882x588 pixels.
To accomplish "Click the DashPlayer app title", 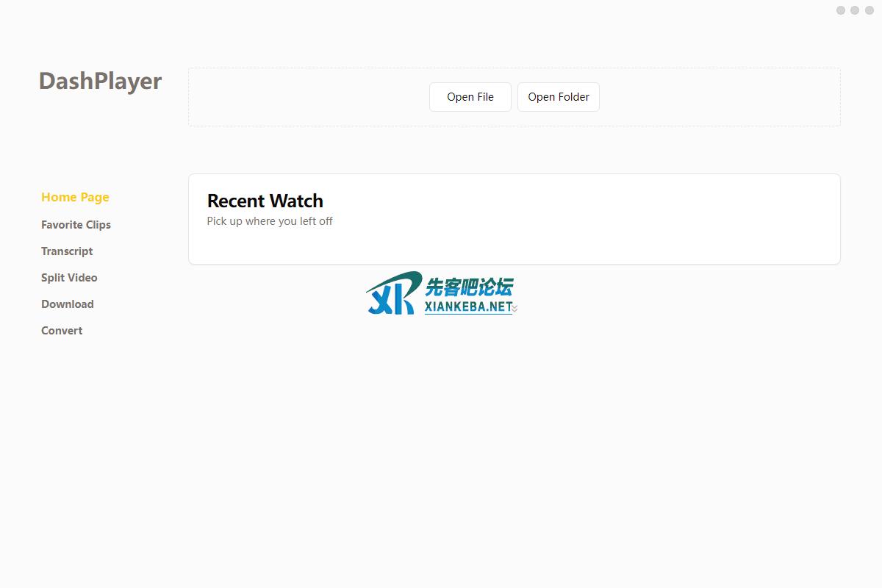I will 100,81.
